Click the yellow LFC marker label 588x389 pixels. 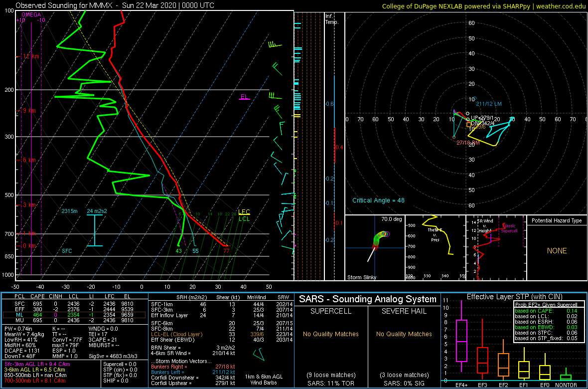[x=244, y=212]
